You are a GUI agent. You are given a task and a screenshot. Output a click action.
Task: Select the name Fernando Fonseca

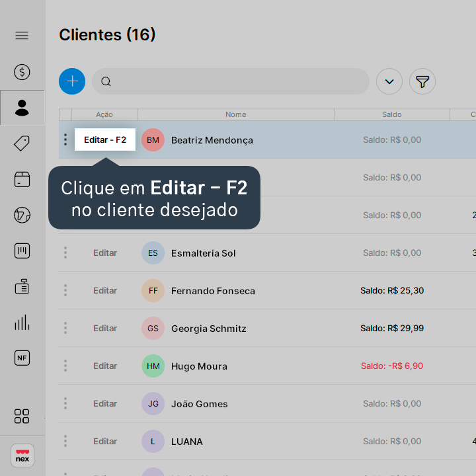click(213, 291)
